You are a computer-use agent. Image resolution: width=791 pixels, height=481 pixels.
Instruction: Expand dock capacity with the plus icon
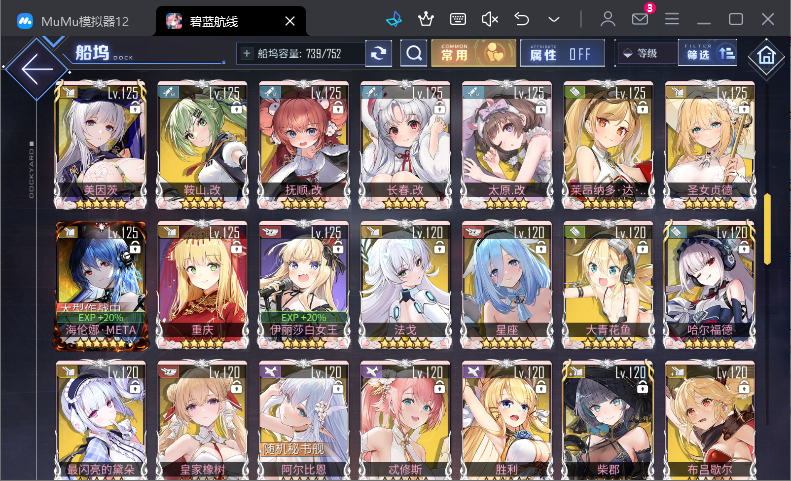pos(246,53)
